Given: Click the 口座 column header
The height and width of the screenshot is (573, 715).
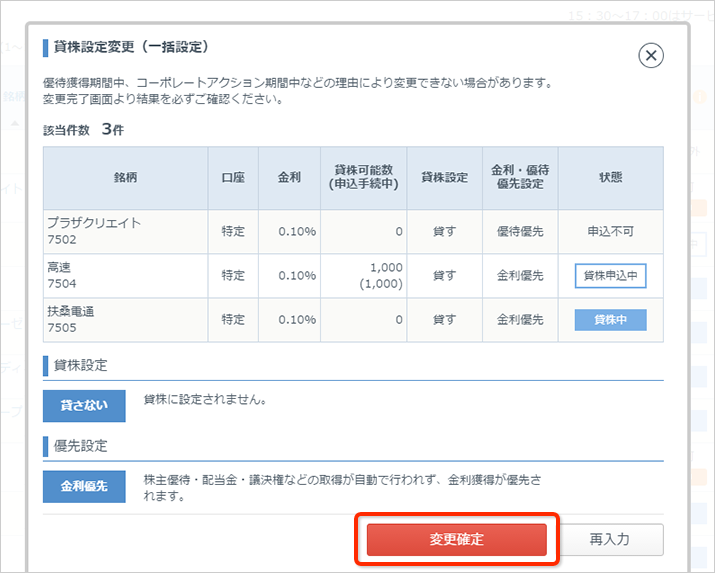Looking at the screenshot, I should (x=233, y=178).
